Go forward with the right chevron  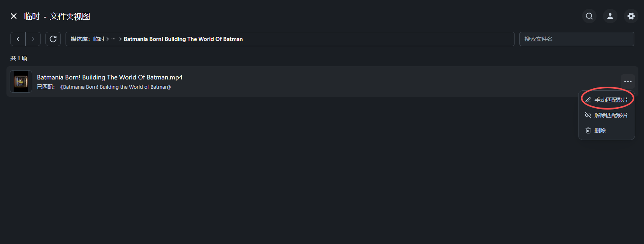(33, 39)
